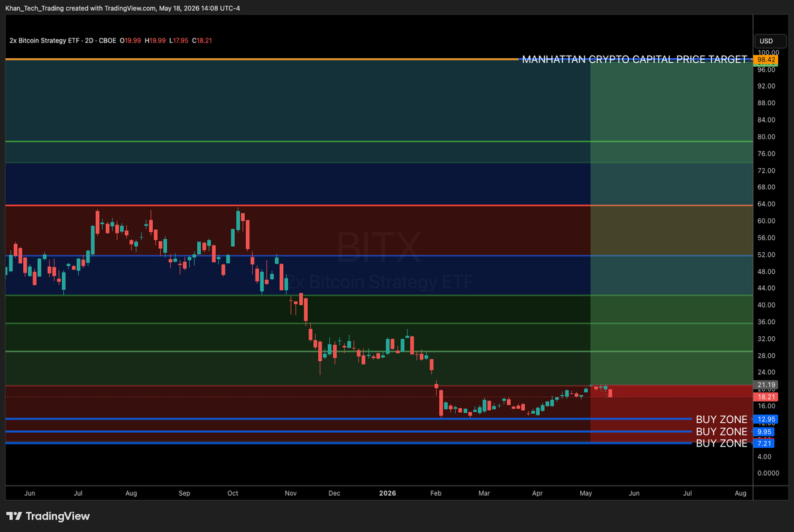The image size is (794, 532).
Task: Click the Apr label on time axis
Action: tap(538, 494)
